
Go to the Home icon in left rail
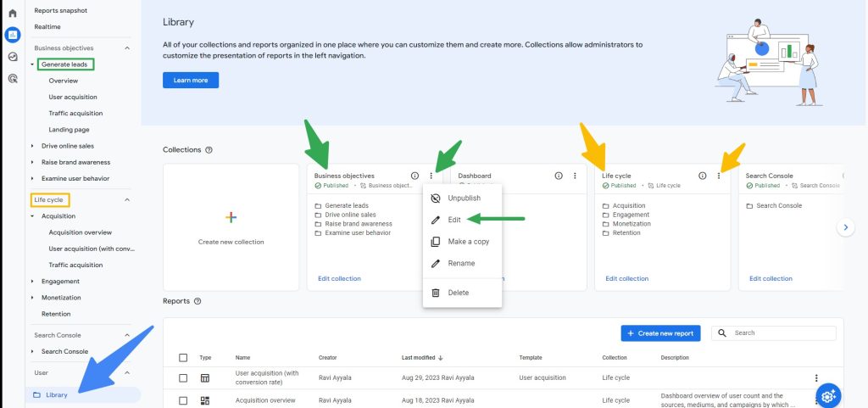[x=12, y=13]
